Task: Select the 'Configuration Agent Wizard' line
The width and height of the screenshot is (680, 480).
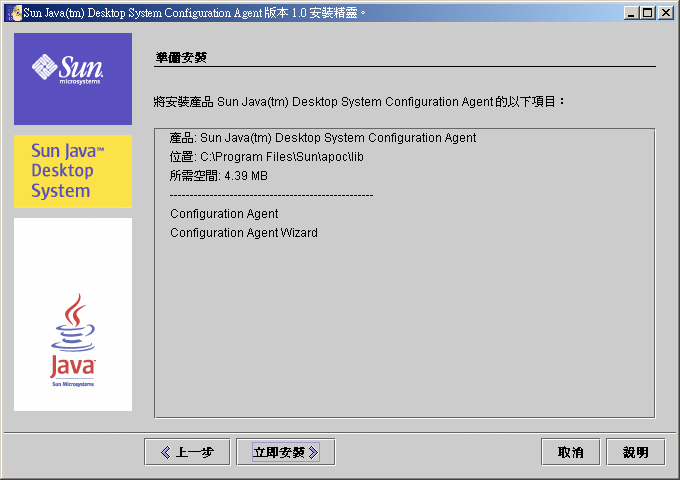Action: coord(244,233)
